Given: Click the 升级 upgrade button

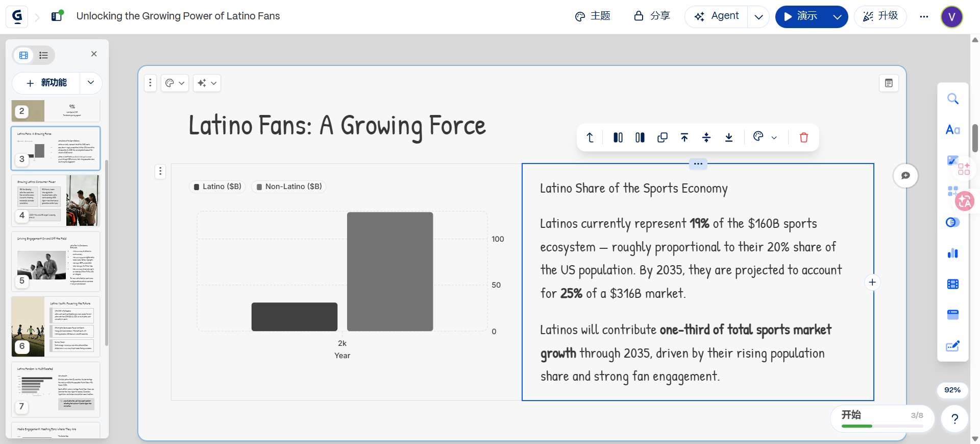Looking at the screenshot, I should coord(880,16).
